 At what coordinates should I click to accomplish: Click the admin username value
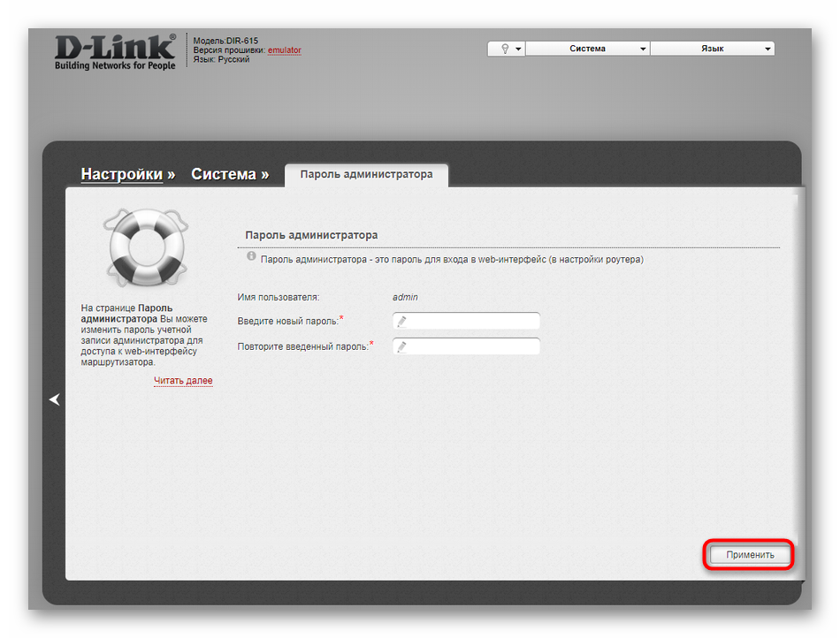[405, 297]
